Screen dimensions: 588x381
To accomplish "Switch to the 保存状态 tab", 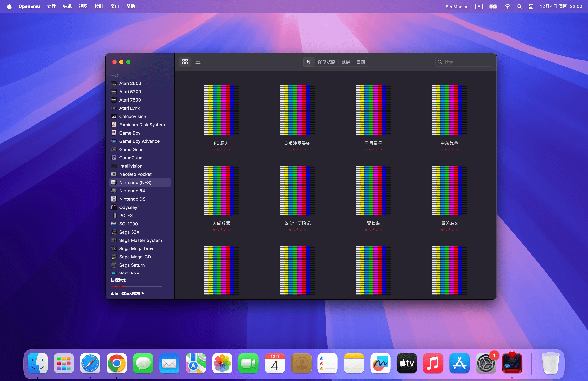I will 326,62.
